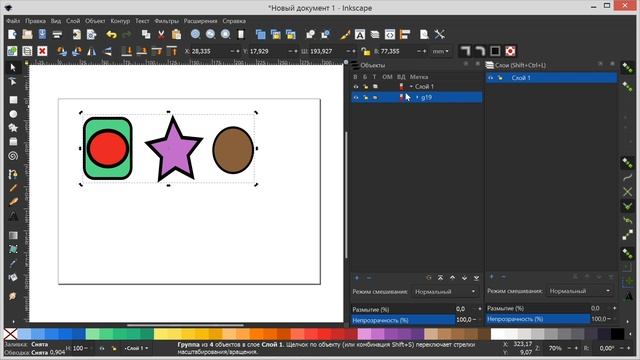The image size is (640, 360).
Task: Select the Bezier pen tool
Action: 13,174
